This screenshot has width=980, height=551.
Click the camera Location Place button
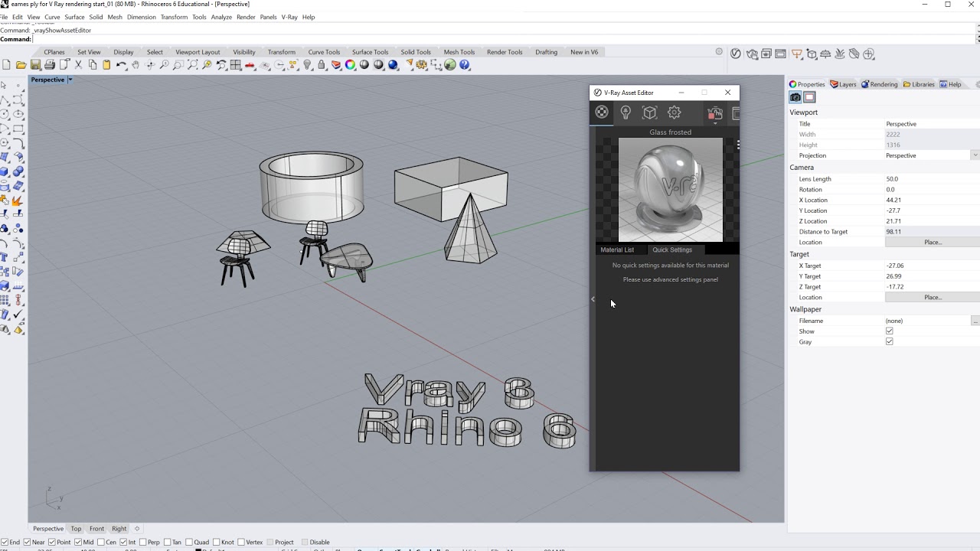click(933, 243)
